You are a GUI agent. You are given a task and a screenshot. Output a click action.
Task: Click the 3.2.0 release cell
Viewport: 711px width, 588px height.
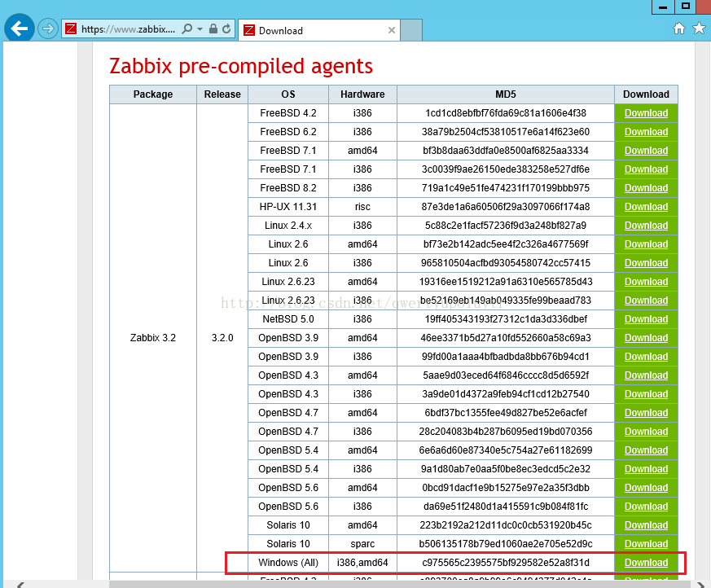[x=222, y=338]
